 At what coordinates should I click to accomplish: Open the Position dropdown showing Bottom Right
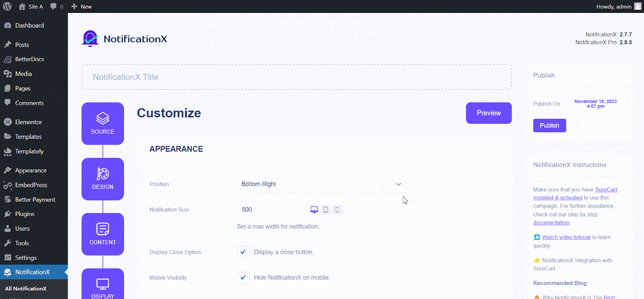coord(321,184)
